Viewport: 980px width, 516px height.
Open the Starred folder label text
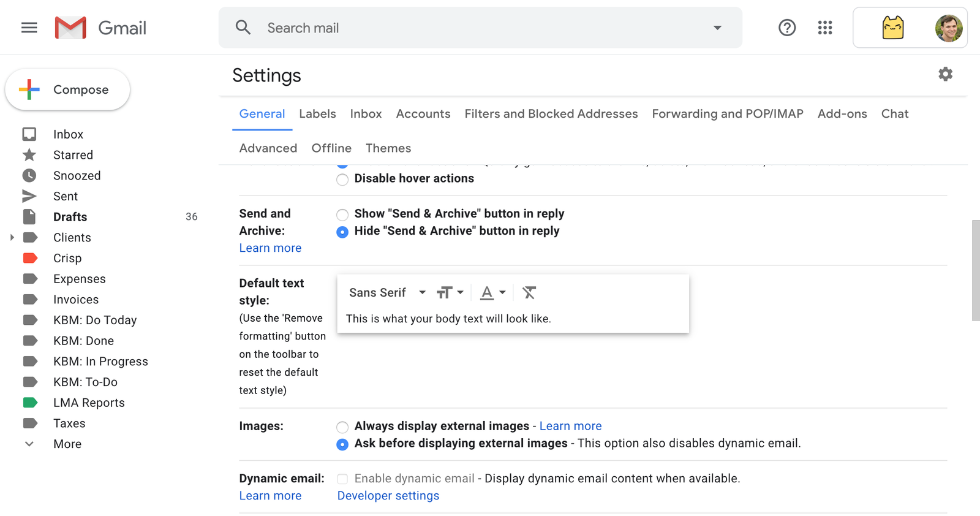point(73,155)
